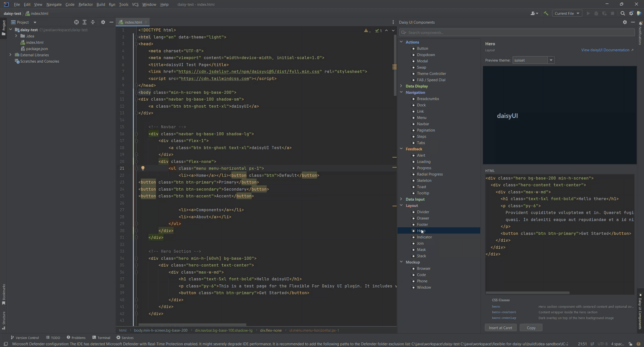The image size is (644, 347).
Task: Open the user account icon dropdown
Action: point(534,13)
